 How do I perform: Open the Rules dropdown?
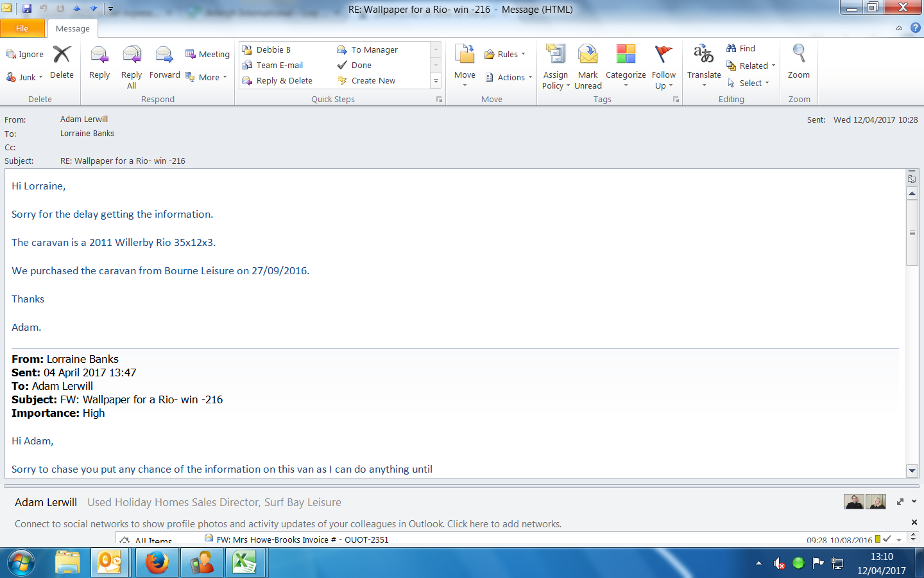(x=505, y=54)
